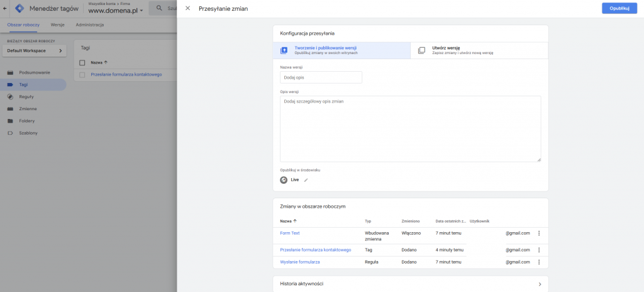
Task: Open the Default Workspace selector
Action: (x=35, y=50)
